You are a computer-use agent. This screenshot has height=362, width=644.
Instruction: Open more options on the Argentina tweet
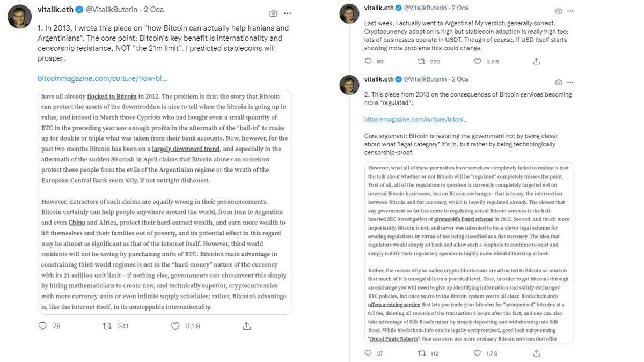pyautogui.click(x=570, y=11)
